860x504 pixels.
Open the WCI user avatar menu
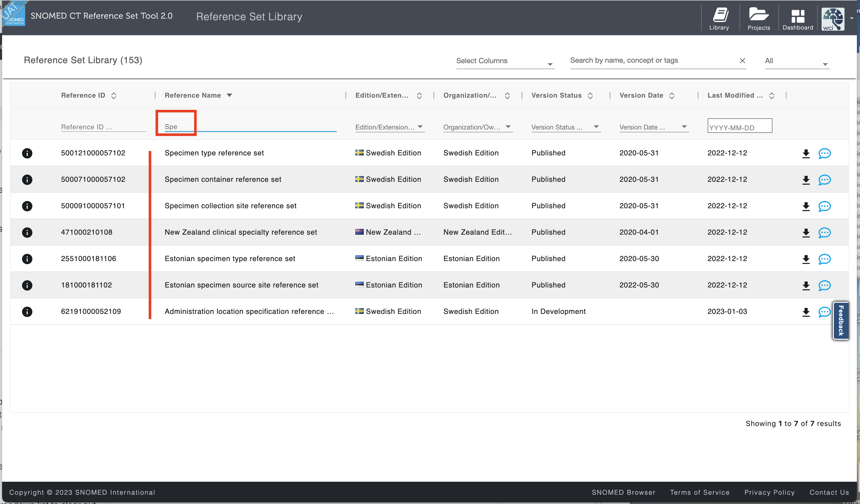pos(833,19)
